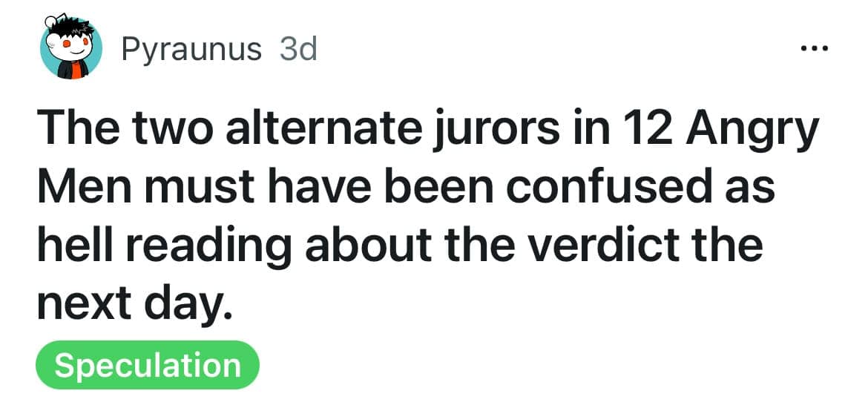Click the 3d post timestamp

pyautogui.click(x=299, y=50)
